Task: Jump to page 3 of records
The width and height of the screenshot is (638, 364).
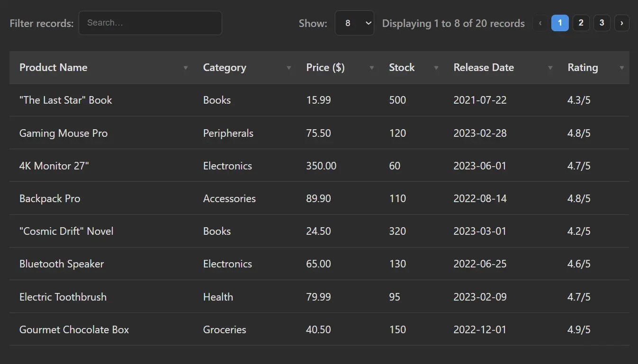Action: 602,23
